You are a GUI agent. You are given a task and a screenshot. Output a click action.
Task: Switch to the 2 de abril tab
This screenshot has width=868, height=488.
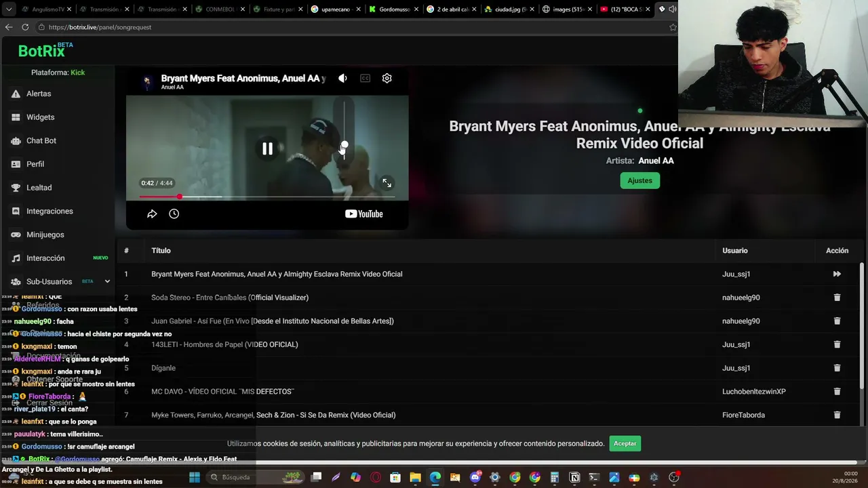click(x=452, y=9)
